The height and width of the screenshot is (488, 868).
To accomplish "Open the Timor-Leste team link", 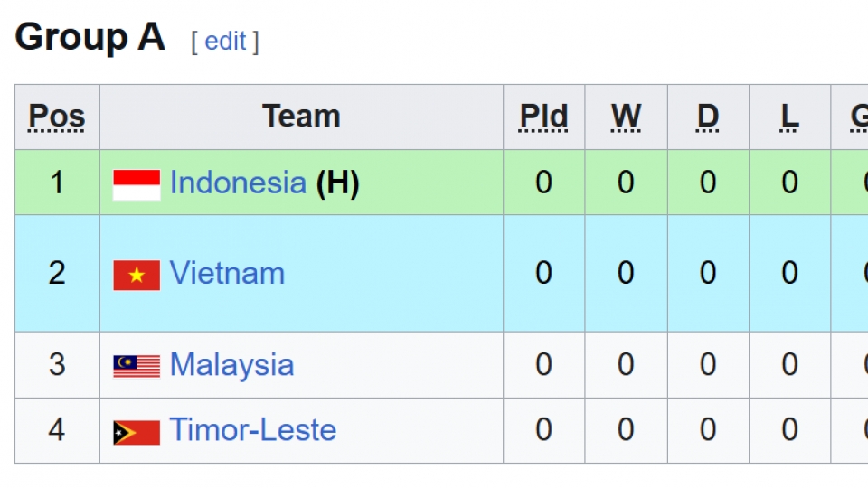I will click(252, 430).
